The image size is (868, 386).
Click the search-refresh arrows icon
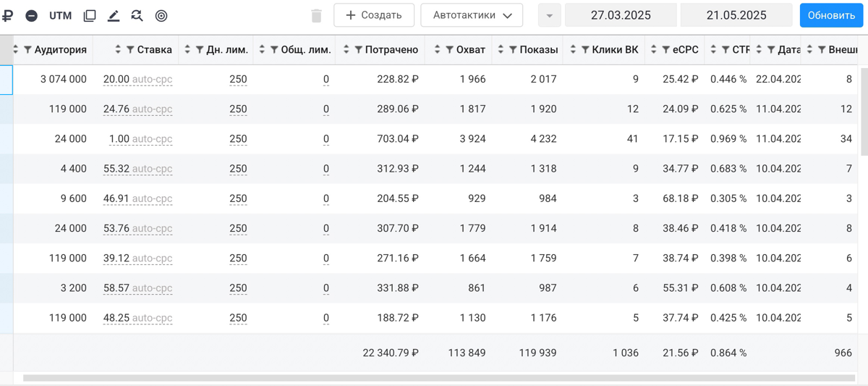pos(137,15)
